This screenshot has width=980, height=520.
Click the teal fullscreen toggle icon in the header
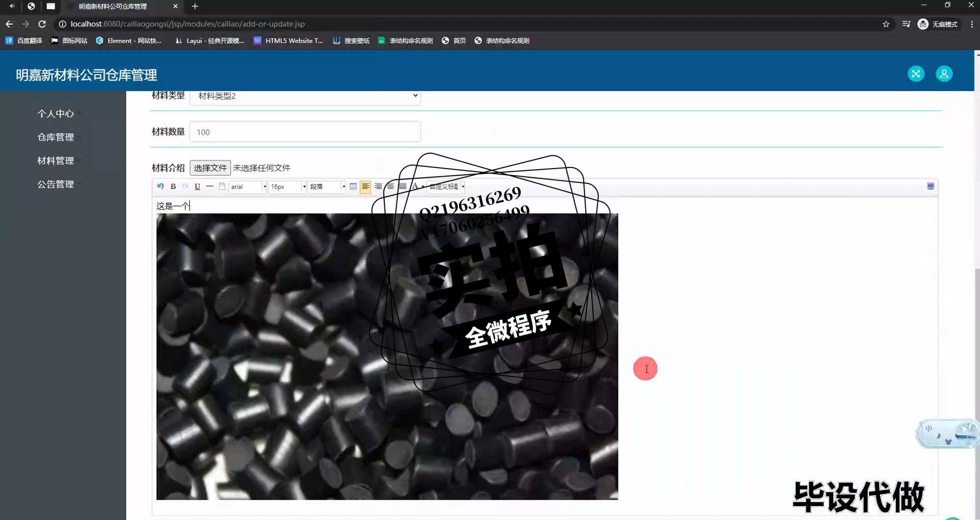(916, 74)
